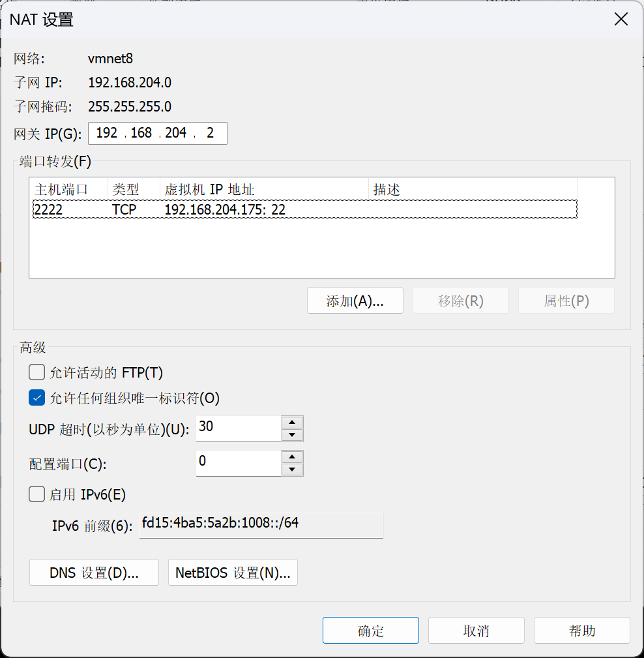Open help via 帮助 button
This screenshot has height=658, width=644.
point(581,631)
